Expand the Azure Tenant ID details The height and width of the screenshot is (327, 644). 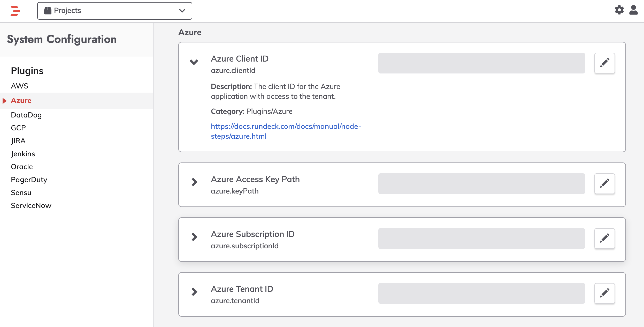pyautogui.click(x=194, y=292)
